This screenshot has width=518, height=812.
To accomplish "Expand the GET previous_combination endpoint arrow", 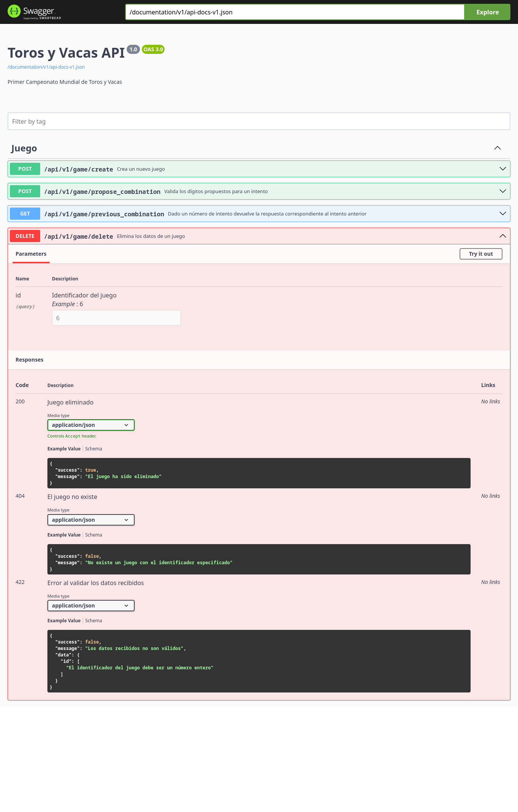I will [x=502, y=214].
